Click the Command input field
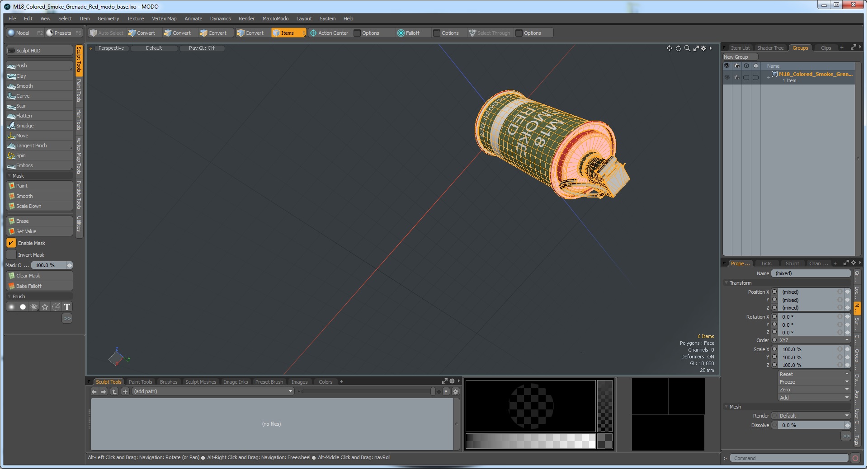This screenshot has width=868, height=470. pyautogui.click(x=789, y=459)
